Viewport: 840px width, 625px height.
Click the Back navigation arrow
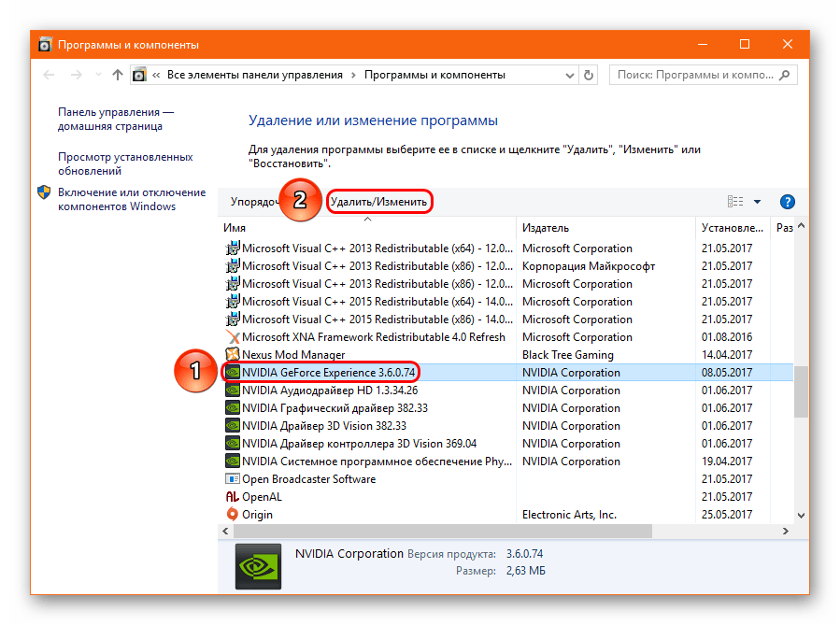coord(49,75)
